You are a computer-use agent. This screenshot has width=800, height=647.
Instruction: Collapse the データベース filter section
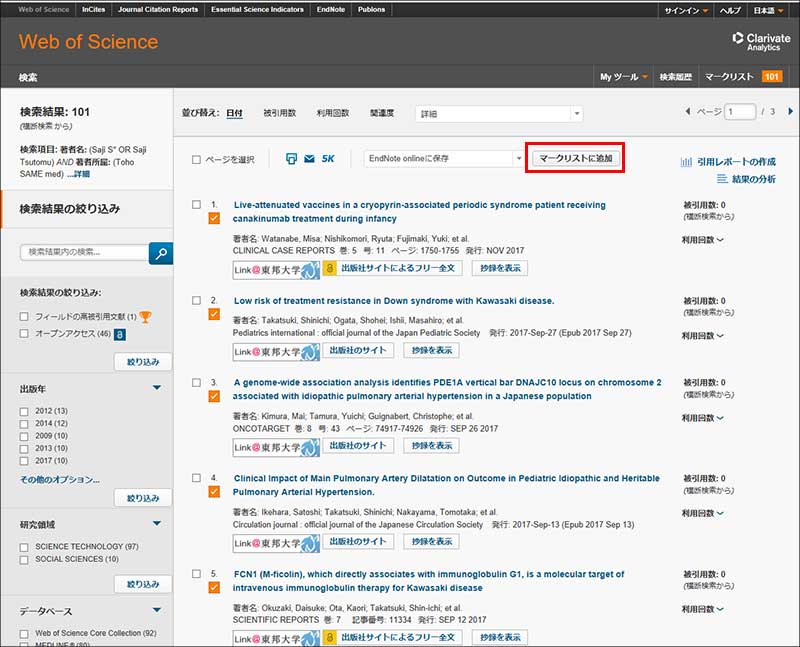157,610
